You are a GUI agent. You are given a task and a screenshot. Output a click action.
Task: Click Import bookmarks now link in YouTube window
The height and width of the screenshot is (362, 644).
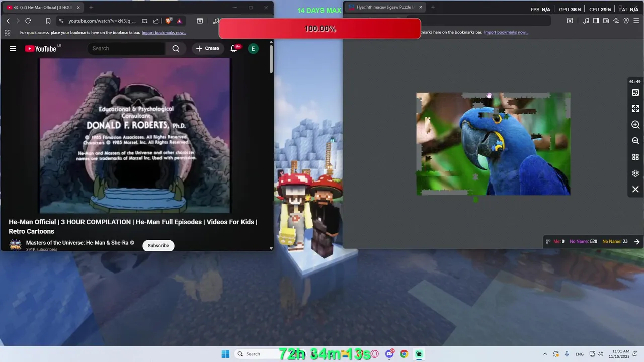pos(164,33)
